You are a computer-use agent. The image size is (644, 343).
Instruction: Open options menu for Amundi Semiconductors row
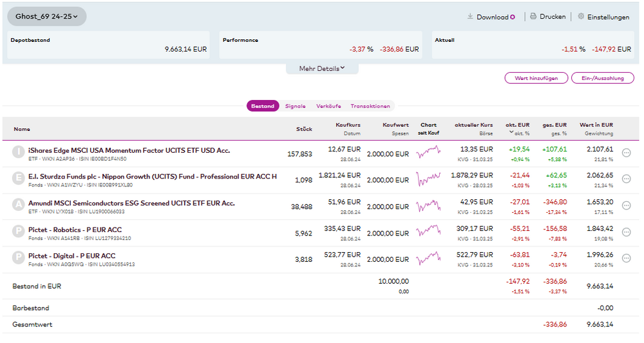(626, 206)
